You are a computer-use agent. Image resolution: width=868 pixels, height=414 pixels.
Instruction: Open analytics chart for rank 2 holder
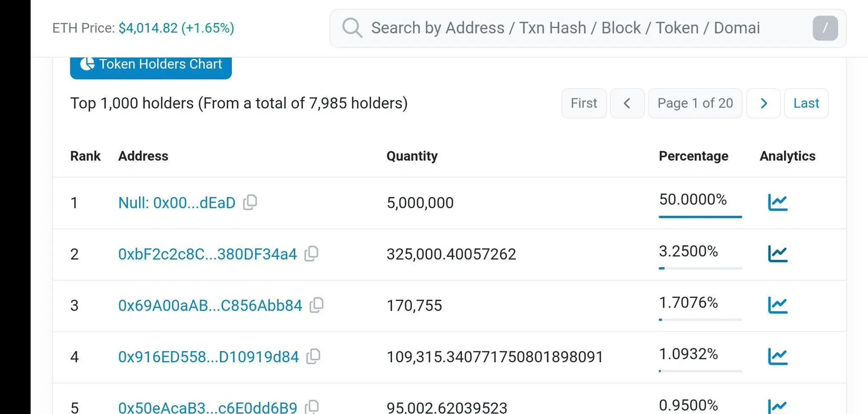pyautogui.click(x=777, y=253)
